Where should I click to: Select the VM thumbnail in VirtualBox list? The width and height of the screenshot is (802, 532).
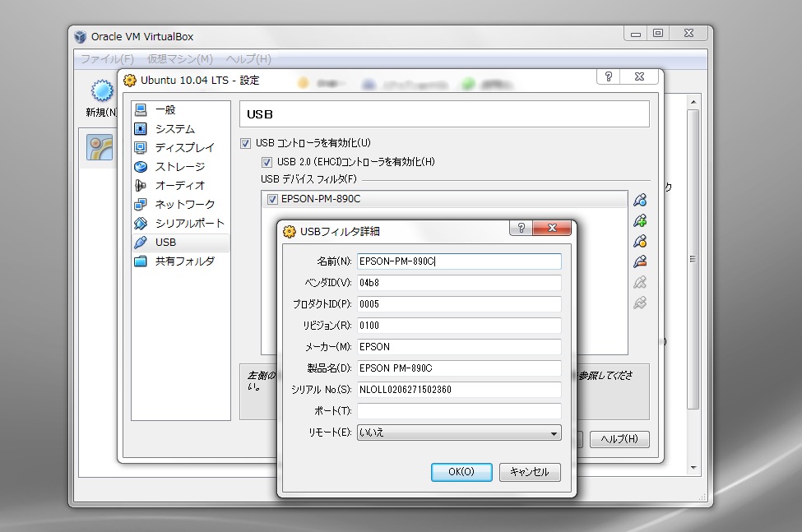100,148
